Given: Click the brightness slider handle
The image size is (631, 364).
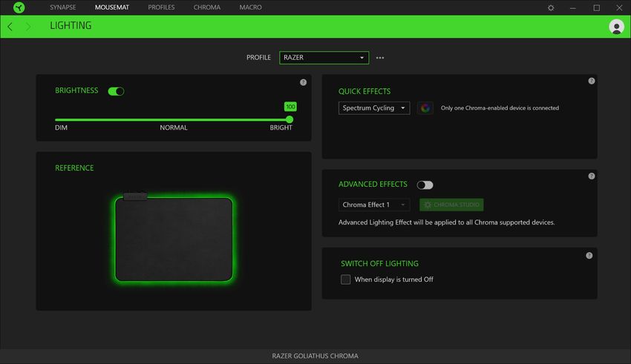Looking at the screenshot, I should click(290, 119).
